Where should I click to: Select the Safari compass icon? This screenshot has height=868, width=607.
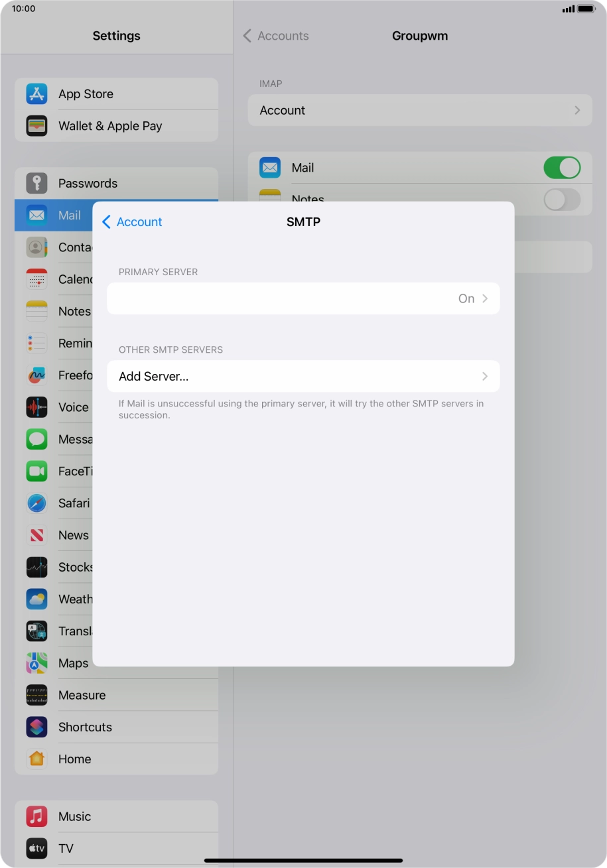click(36, 503)
